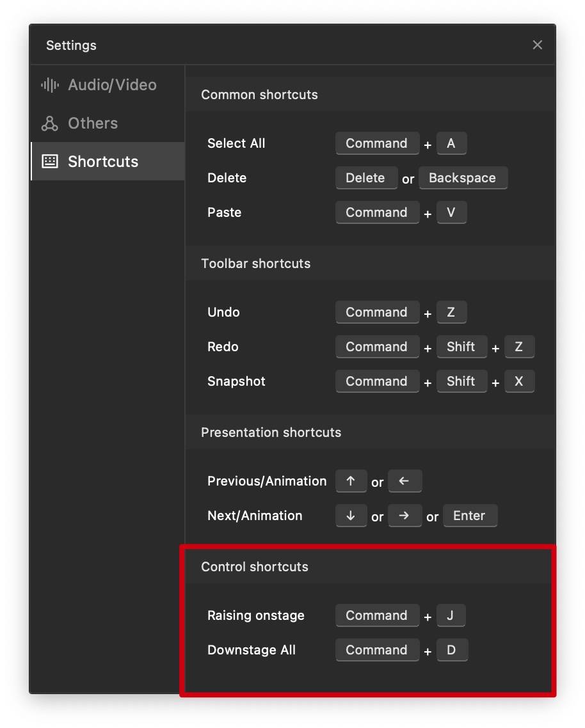Click the J key for Raising onstage
Screen dimensions: 585x728
point(450,615)
